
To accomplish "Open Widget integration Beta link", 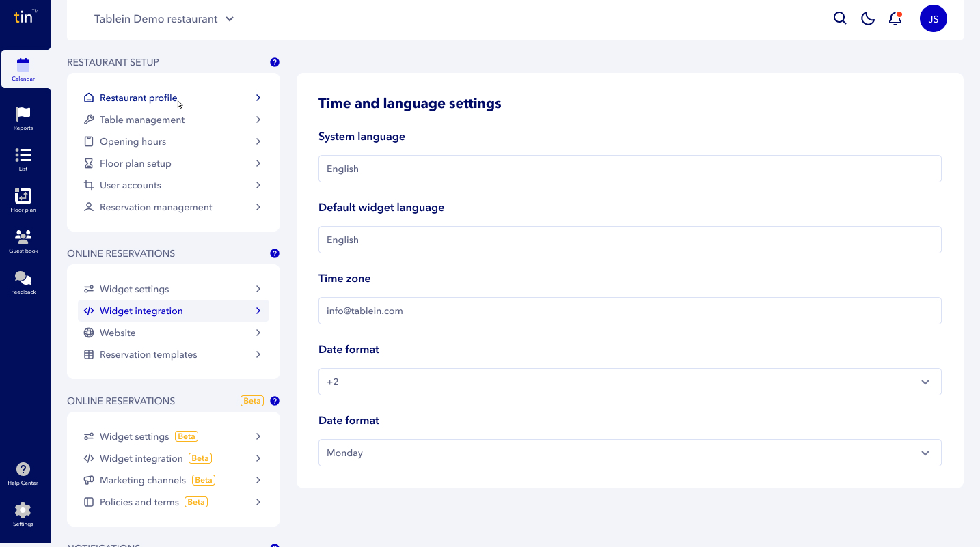I will (174, 458).
